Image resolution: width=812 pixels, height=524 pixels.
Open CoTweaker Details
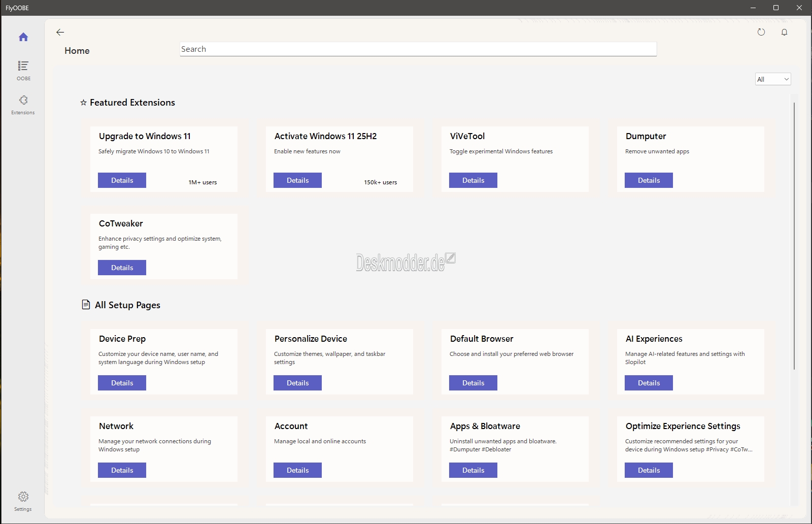122,268
